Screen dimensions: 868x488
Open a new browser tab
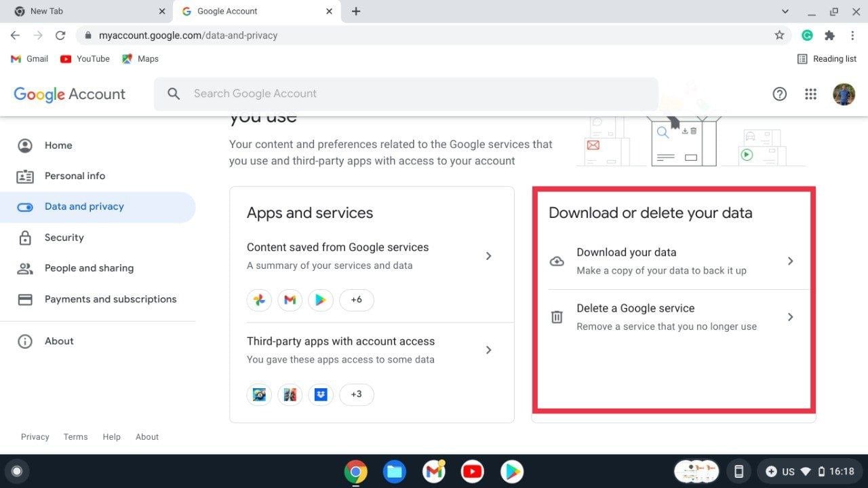(x=356, y=12)
